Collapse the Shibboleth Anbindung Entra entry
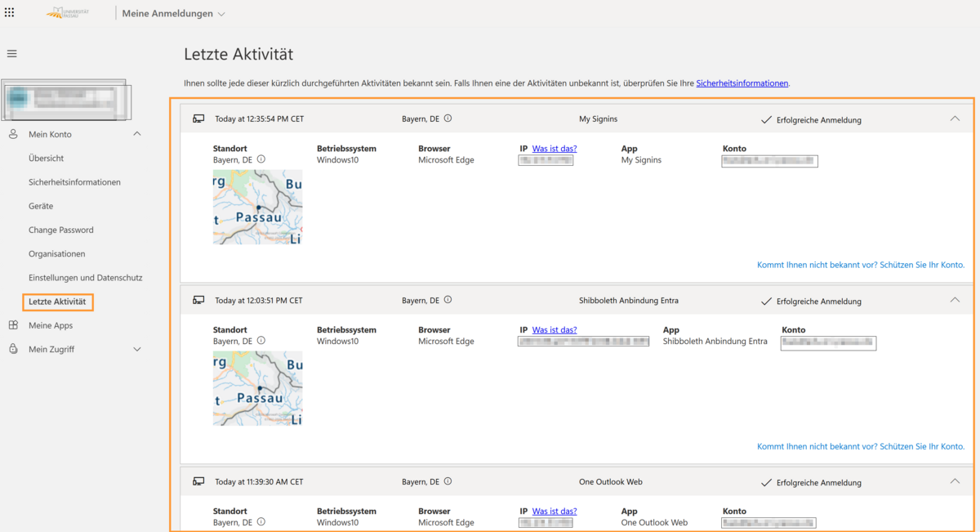Image resolution: width=980 pixels, height=532 pixels. coord(955,300)
